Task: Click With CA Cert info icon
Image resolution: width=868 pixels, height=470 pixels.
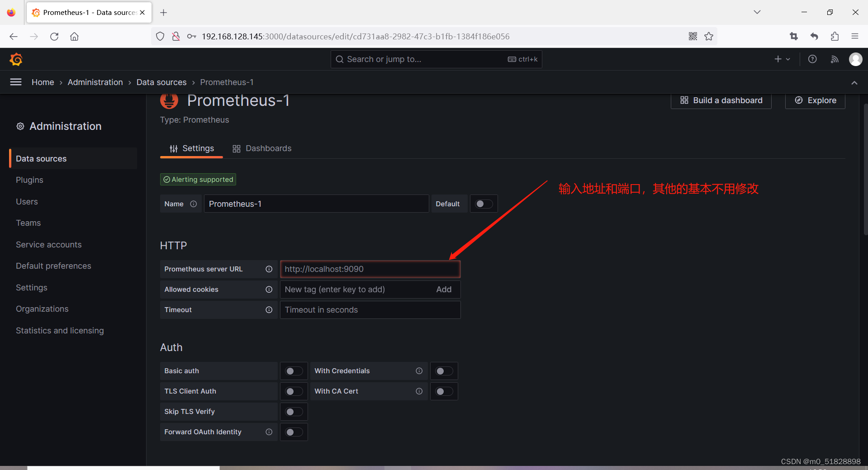Action: pos(419,391)
